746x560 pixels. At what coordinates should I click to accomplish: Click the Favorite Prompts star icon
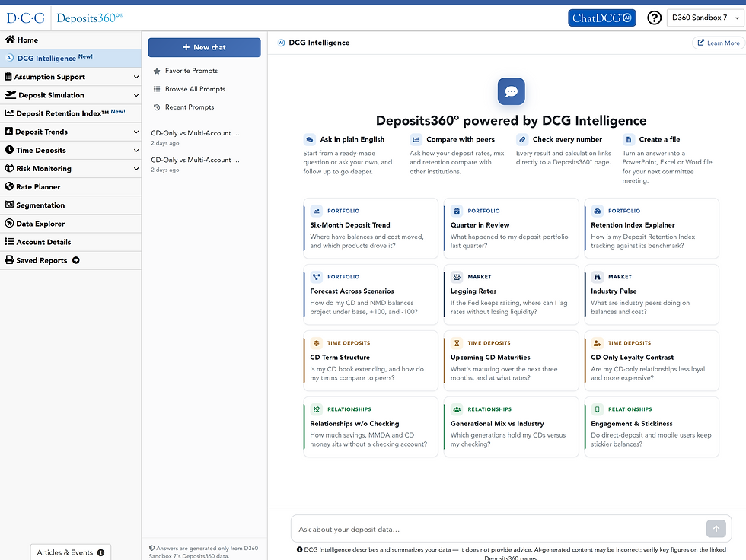(x=157, y=71)
